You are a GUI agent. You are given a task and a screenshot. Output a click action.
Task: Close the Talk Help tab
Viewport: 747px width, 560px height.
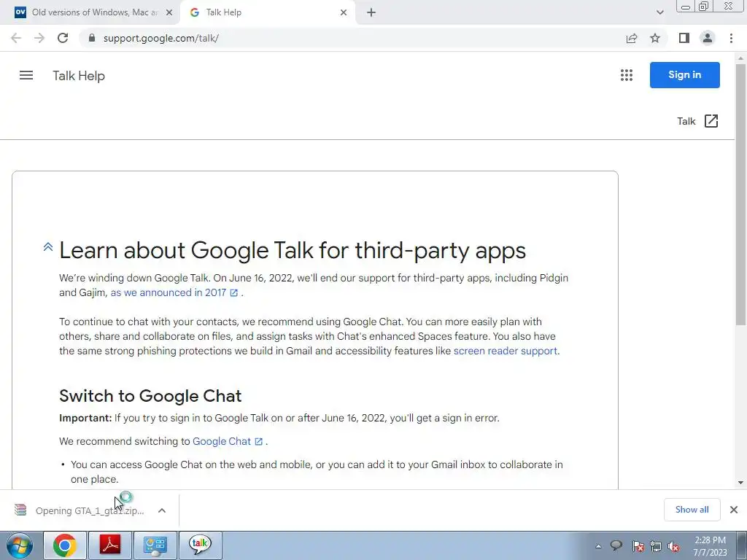coord(344,12)
